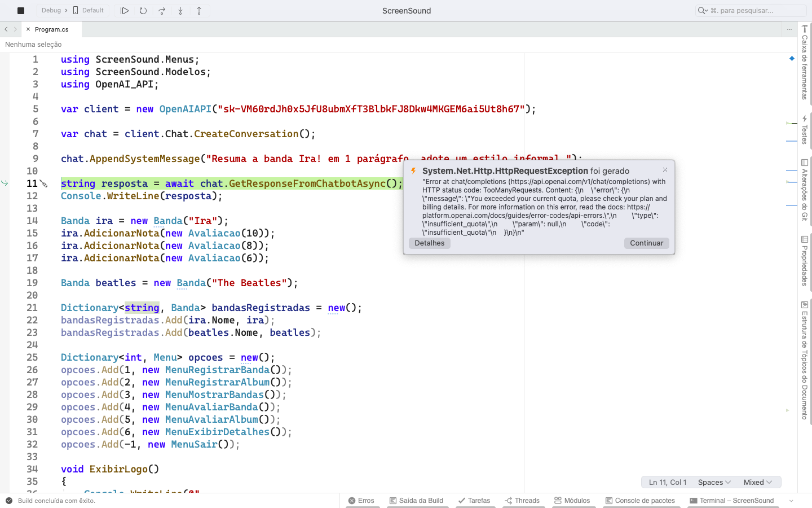This screenshot has width=812, height=508.
Task: Click the Detalhes button in exception popup
Action: pos(430,243)
